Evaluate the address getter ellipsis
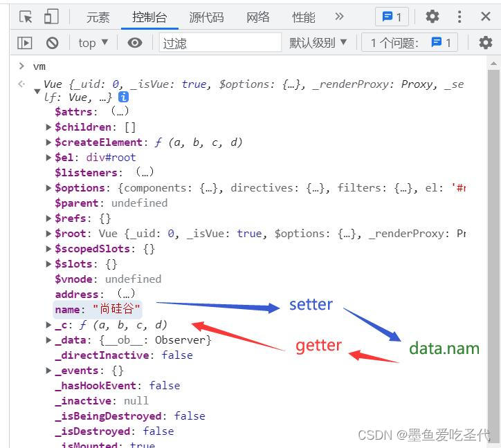 [126, 294]
